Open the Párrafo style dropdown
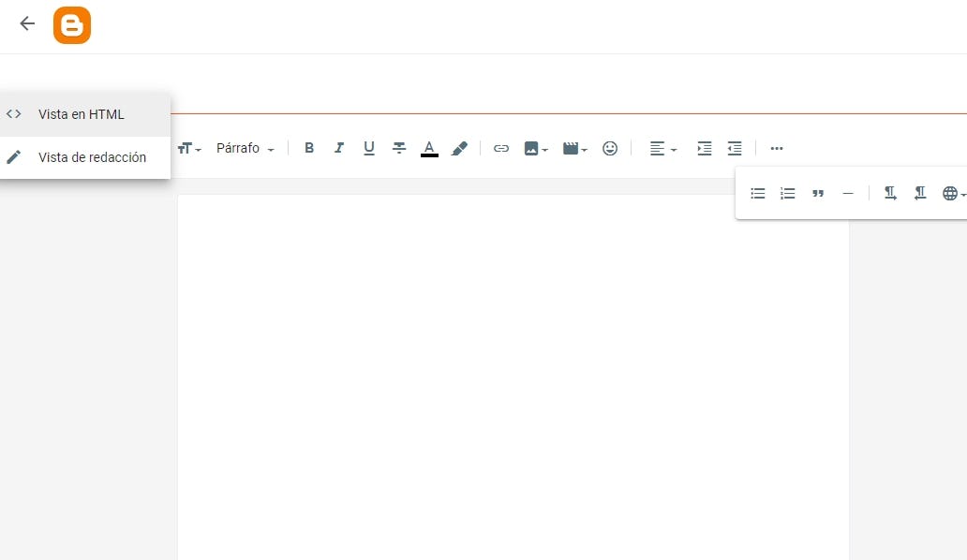The image size is (967, 560). point(245,148)
